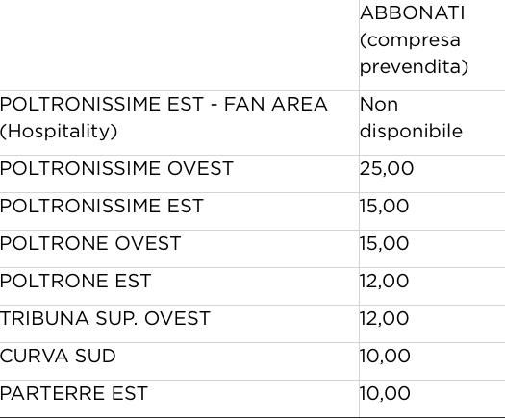
Task: Click the 12,00 price for POLTRONE EST
Action: tap(384, 281)
